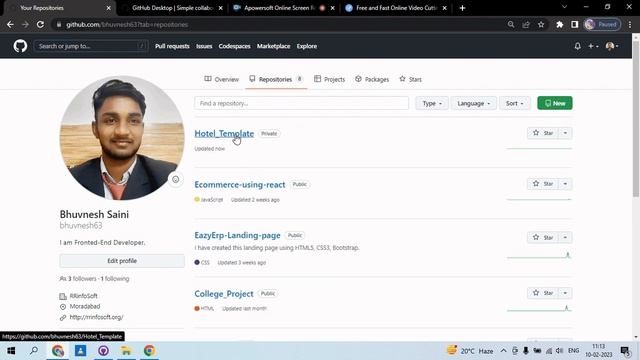Reload the page with the refresh icon
Screen dimensions: 640x360
(40, 24)
